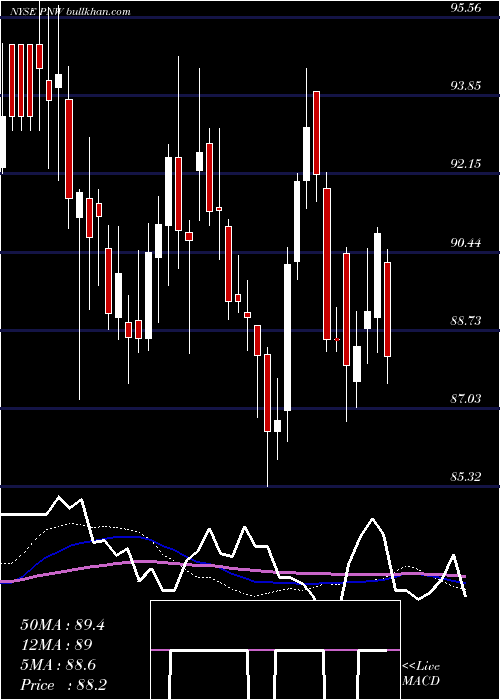Click the 88.73 price axis label
The width and height of the screenshot is (500, 700).
(466, 321)
